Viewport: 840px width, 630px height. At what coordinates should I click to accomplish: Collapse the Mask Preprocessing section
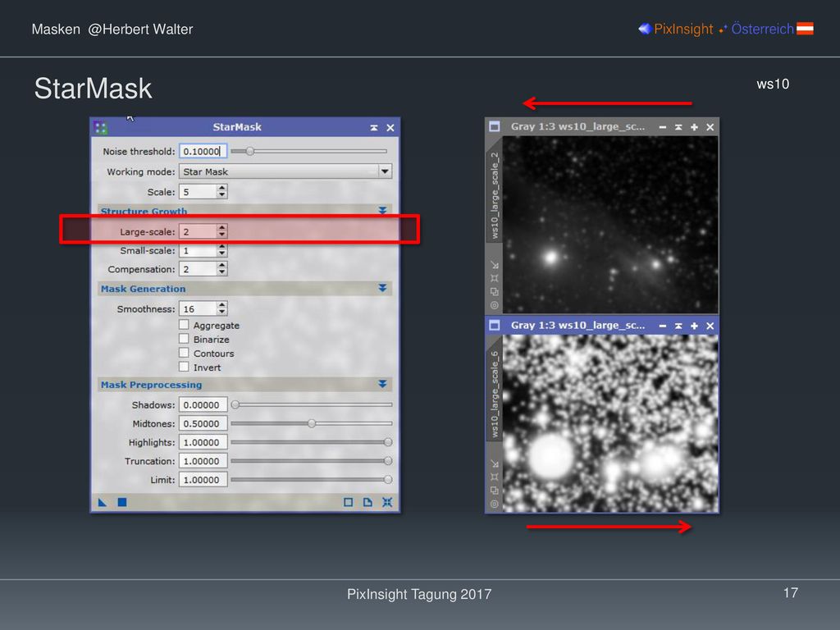click(382, 384)
